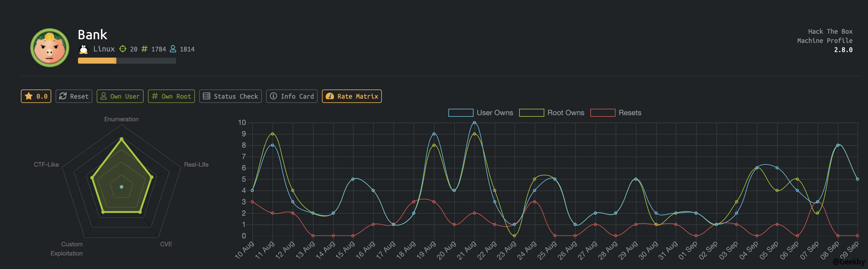Click the 01 Sep x-axis label

(x=688, y=250)
